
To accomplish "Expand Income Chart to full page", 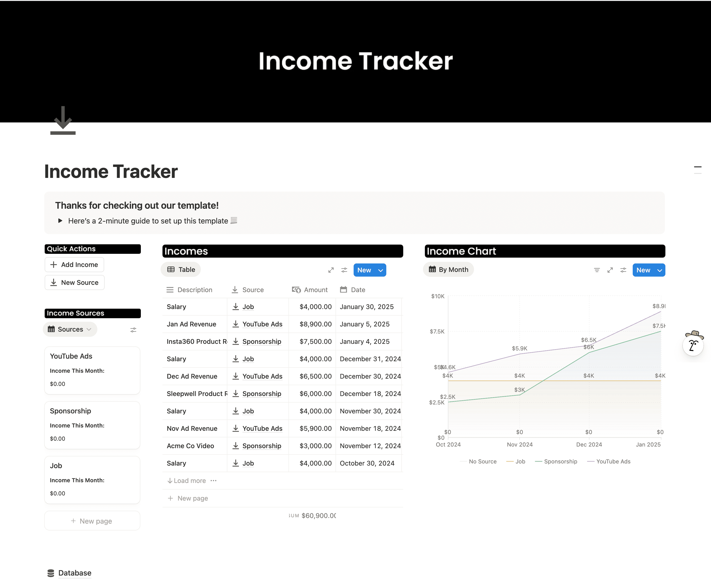I will pyautogui.click(x=610, y=270).
